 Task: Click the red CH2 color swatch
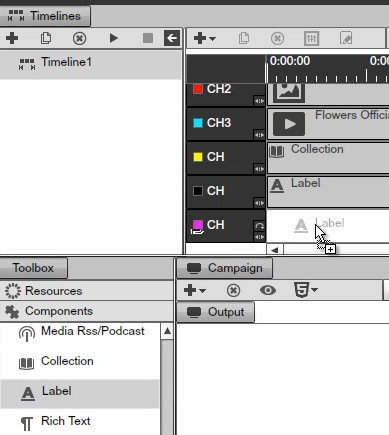[x=198, y=89]
